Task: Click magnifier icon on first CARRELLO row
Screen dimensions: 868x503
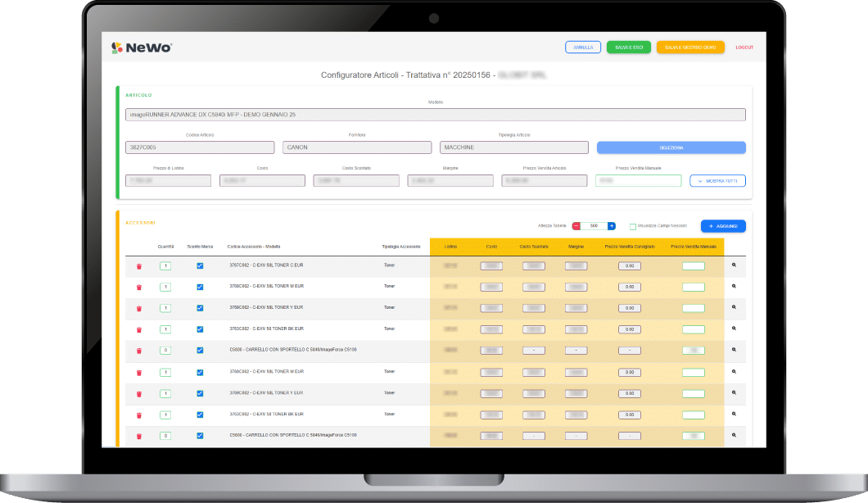Action: [x=734, y=350]
